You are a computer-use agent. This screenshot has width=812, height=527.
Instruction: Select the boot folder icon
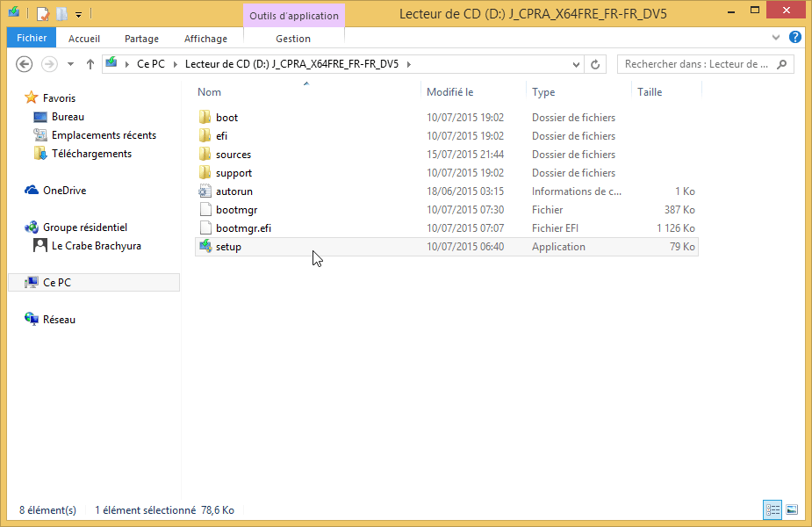point(205,117)
